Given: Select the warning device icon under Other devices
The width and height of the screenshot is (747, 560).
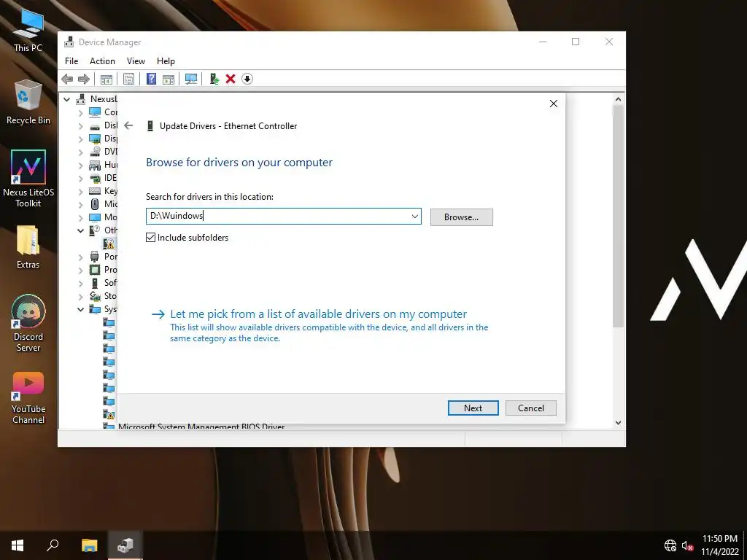Looking at the screenshot, I should [109, 244].
